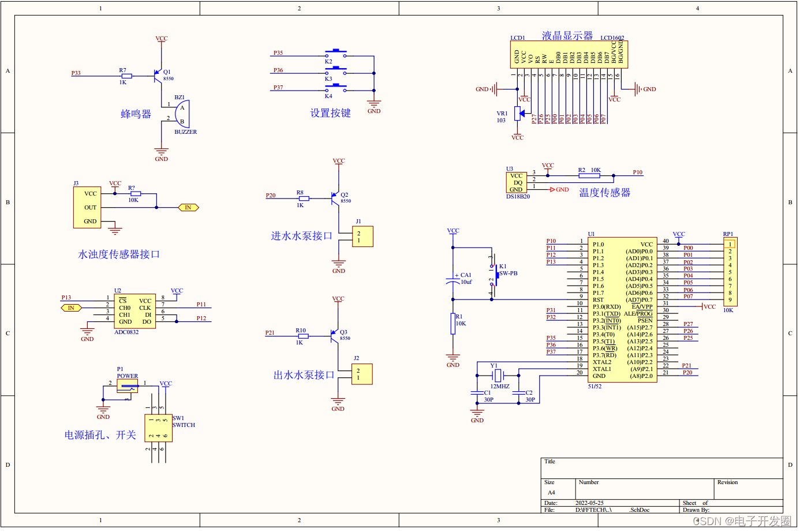Select the U3 DS18B20 sensor chip
The width and height of the screenshot is (800, 532).
pos(517,182)
